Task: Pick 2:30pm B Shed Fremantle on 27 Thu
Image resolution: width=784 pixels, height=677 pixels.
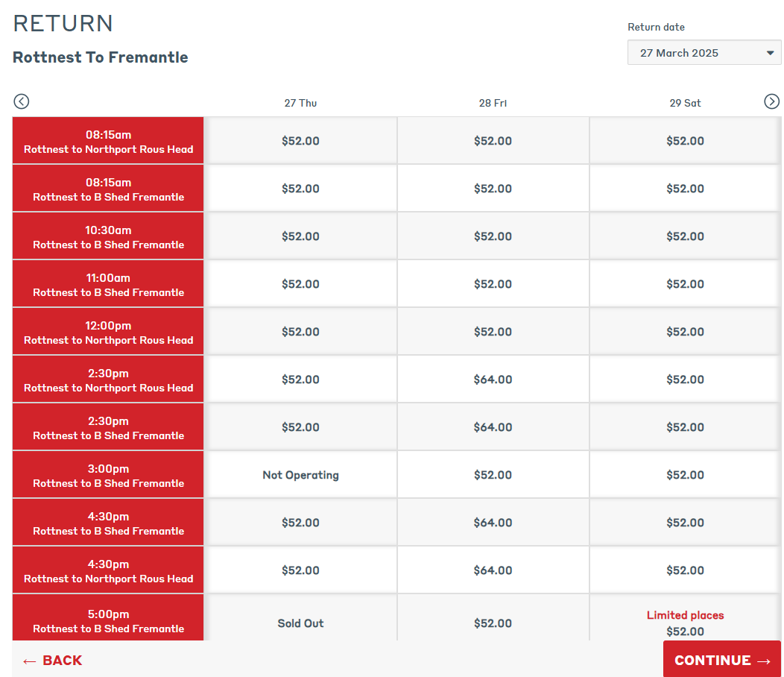Action: tap(300, 427)
